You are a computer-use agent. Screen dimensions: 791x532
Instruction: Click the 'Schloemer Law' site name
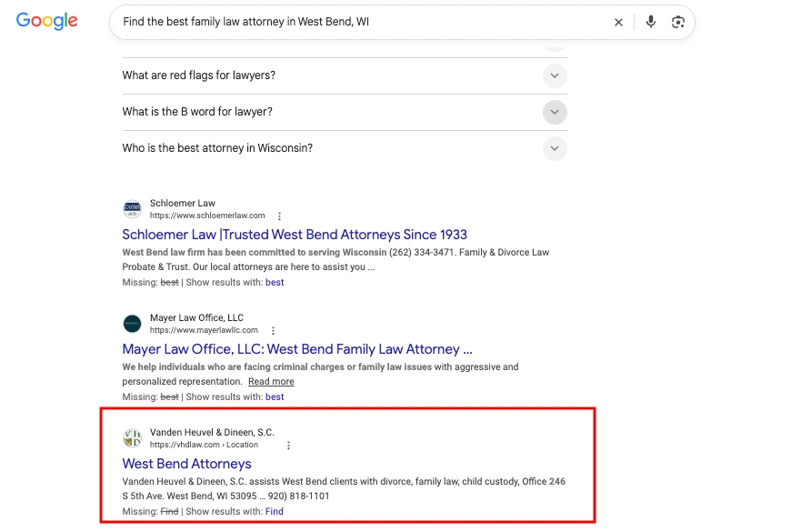point(183,203)
